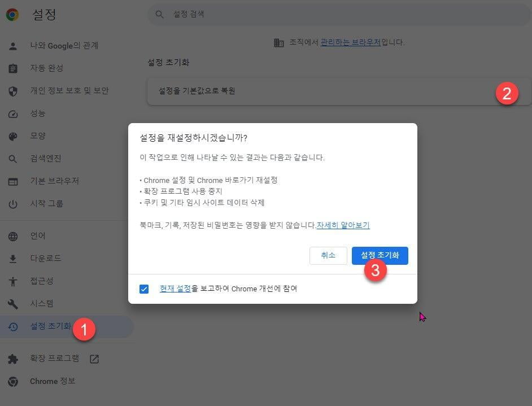Select 기본 브라우저 in sidebar
The height and width of the screenshot is (406, 532).
(54, 181)
